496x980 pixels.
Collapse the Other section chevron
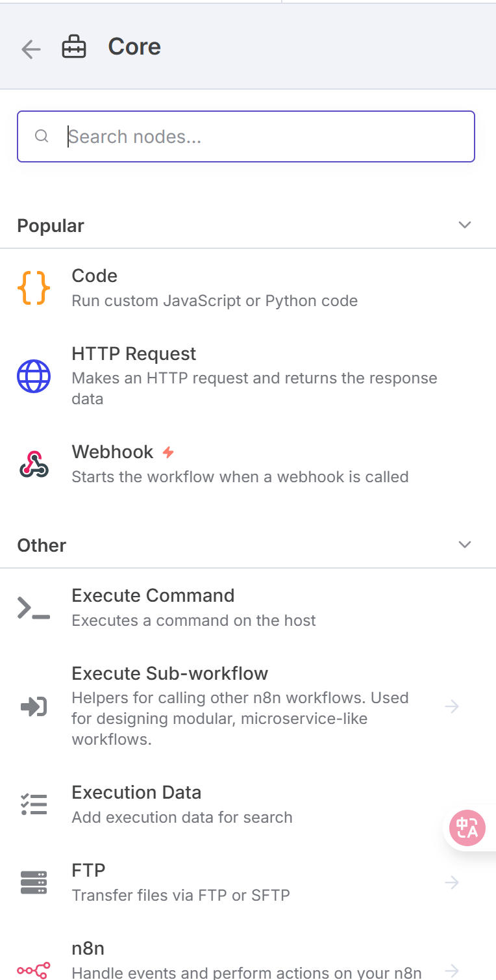tap(465, 545)
